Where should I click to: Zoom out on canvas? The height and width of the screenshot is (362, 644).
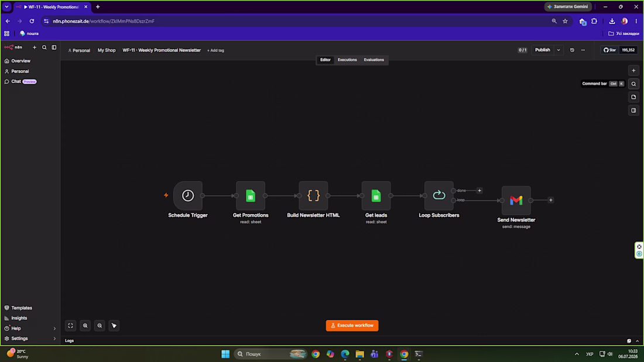[100, 326]
